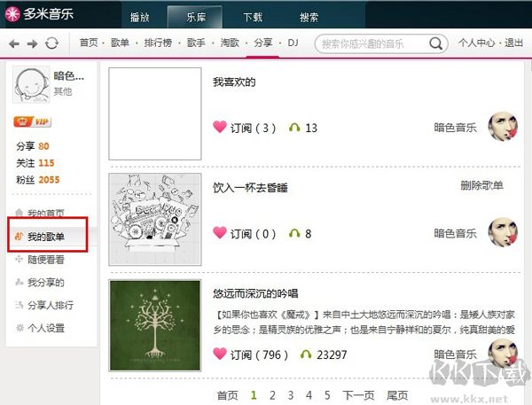Click 下一页 to go to next page
The image size is (532, 405).
pyautogui.click(x=358, y=395)
